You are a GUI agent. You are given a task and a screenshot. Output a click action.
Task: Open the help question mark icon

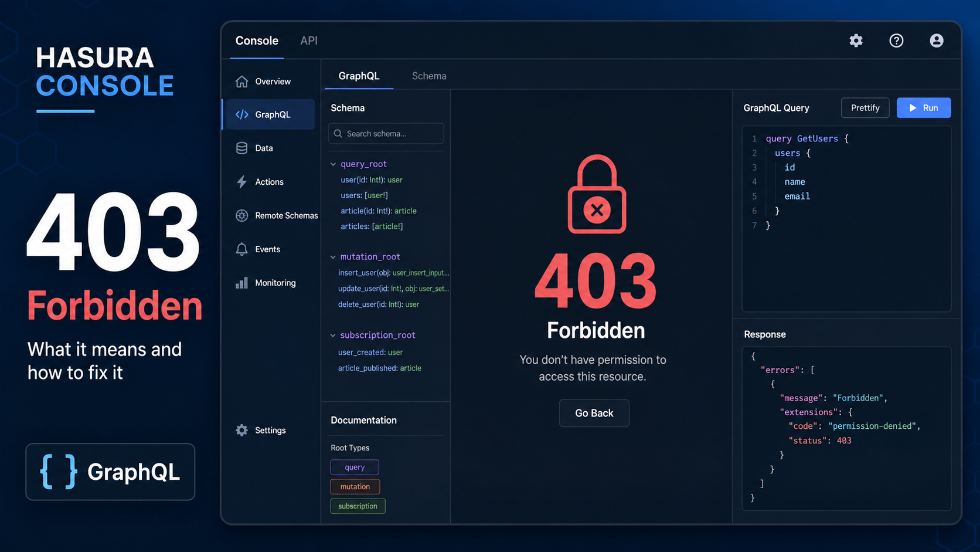coord(896,40)
